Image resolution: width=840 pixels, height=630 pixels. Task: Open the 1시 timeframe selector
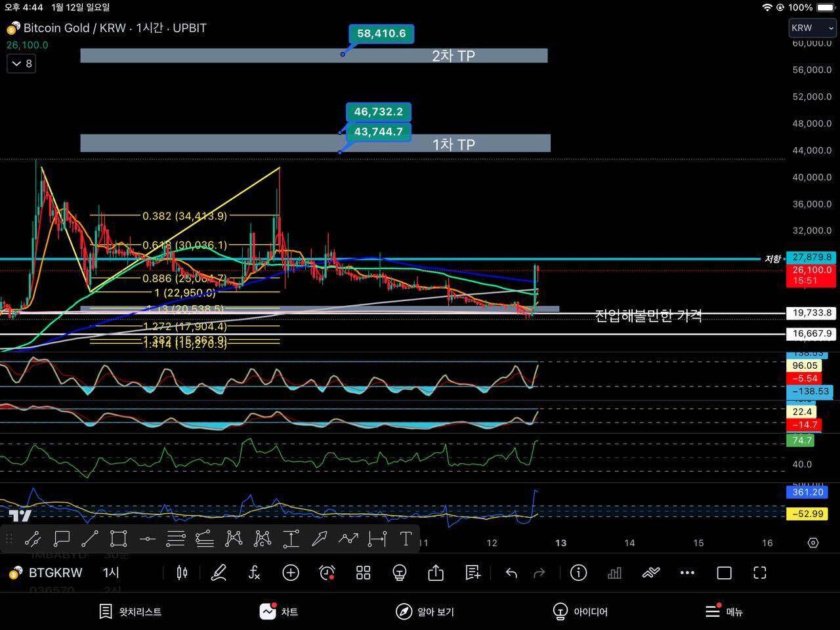(x=111, y=573)
